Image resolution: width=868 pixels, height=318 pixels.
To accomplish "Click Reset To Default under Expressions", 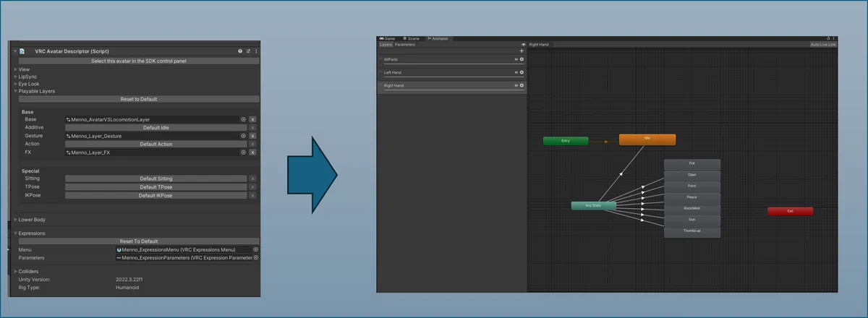I will 139,241.
